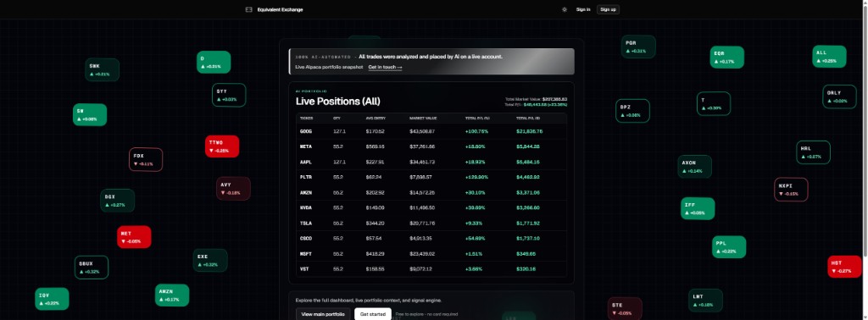This screenshot has height=320, width=868.
Task: Click the NVDA ticker in the positions table
Action: 306,207
